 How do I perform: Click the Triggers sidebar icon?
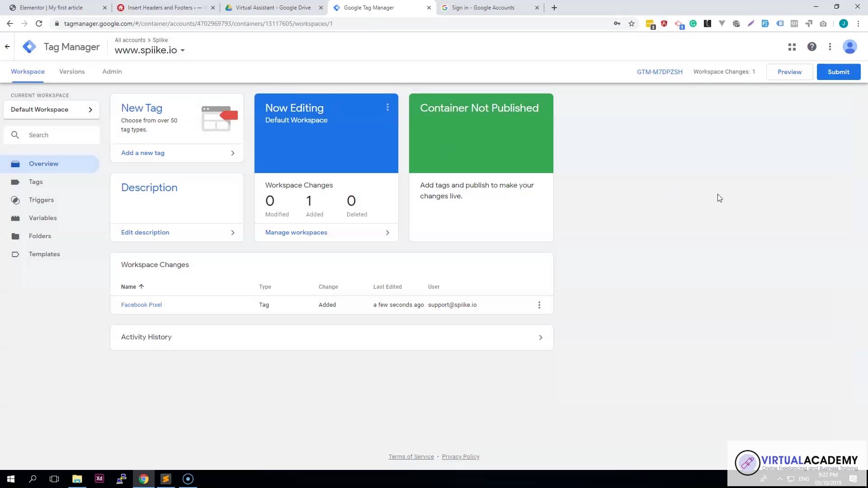[15, 200]
